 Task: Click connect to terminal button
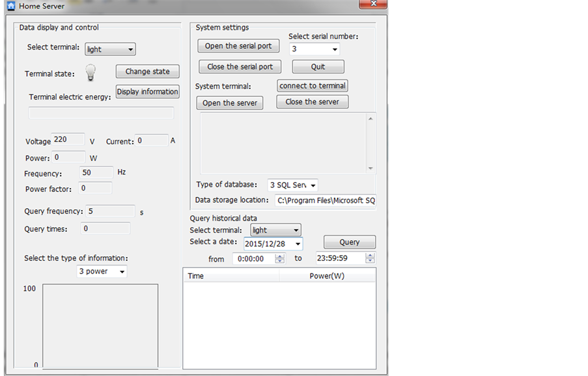pos(313,86)
